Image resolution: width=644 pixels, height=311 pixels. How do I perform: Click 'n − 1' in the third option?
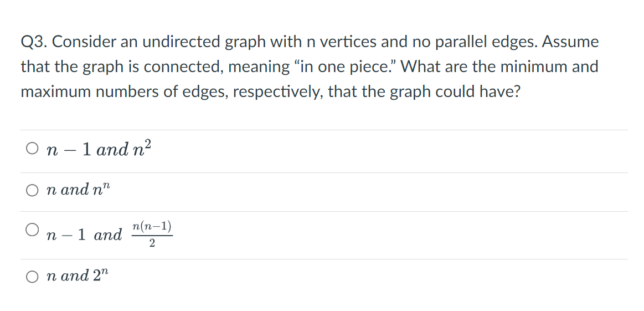[x=66, y=235]
